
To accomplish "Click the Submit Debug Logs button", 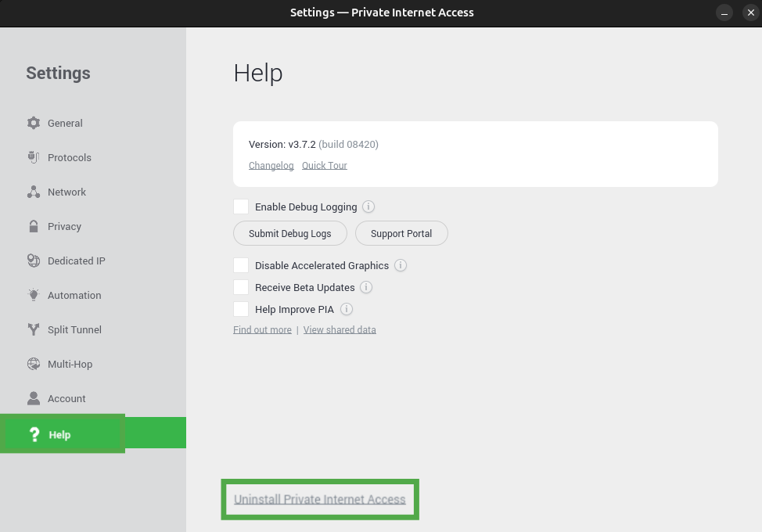I will 290,233.
